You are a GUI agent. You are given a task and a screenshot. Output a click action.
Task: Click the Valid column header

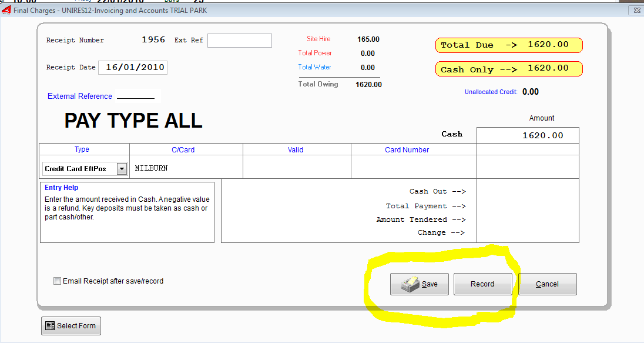296,149
